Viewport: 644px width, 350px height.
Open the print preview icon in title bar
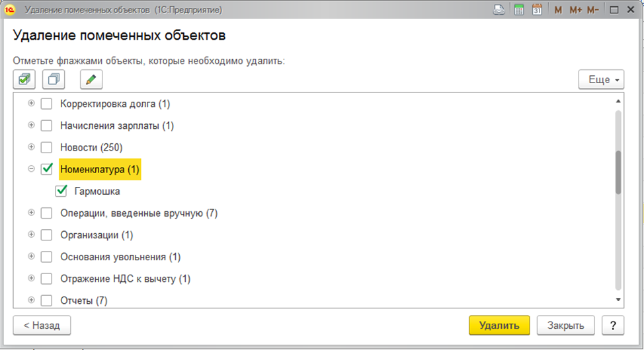pyautogui.click(x=499, y=10)
